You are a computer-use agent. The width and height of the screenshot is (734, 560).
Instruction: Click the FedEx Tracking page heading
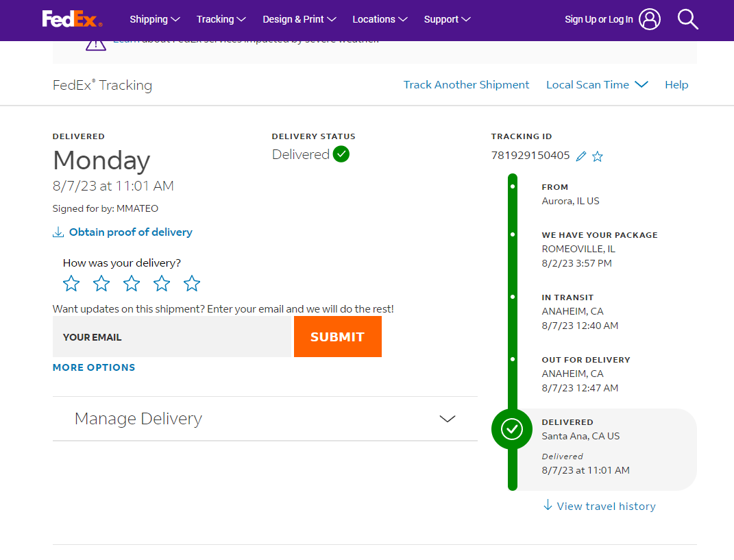pos(102,85)
